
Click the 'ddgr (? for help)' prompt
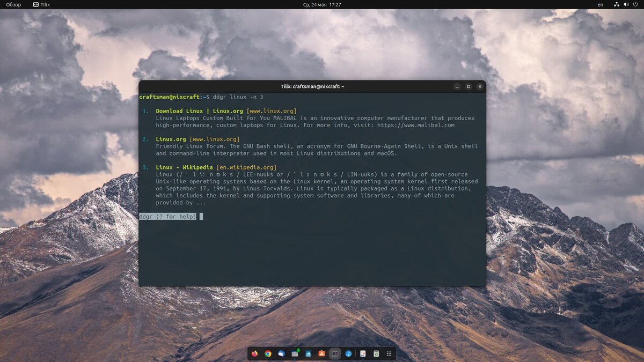coord(167,216)
